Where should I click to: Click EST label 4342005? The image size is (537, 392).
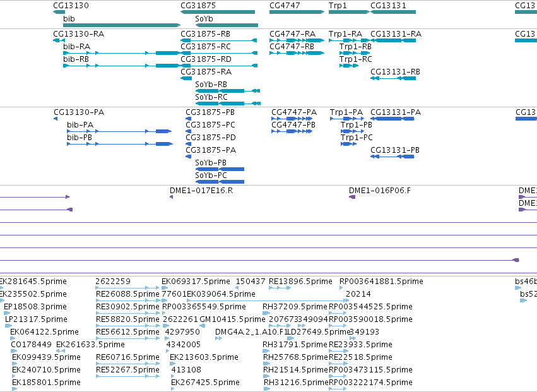coord(183,345)
